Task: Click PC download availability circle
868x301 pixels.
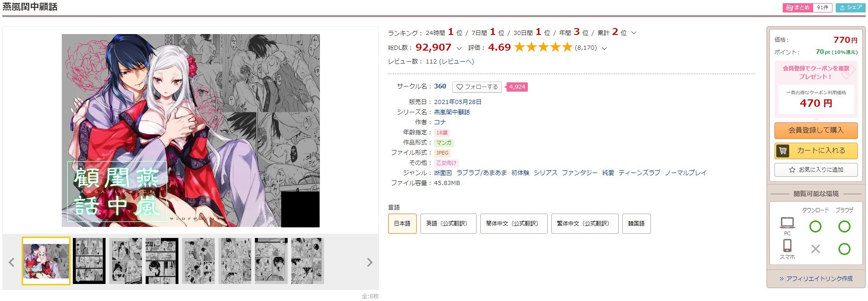Action: coord(815,226)
